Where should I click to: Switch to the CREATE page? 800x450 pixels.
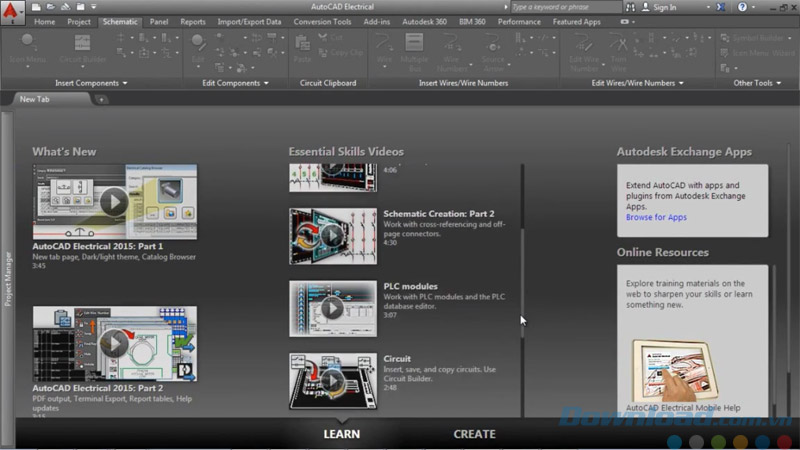[474, 434]
